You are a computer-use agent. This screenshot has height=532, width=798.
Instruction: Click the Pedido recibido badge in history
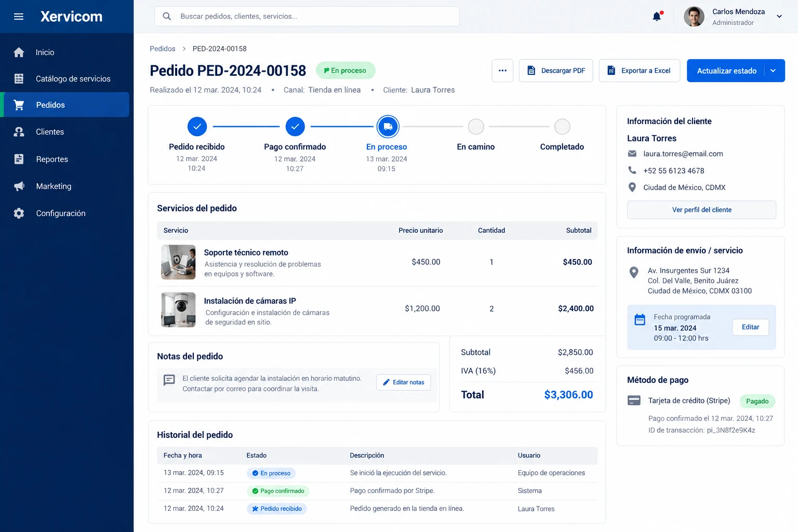[276, 509]
